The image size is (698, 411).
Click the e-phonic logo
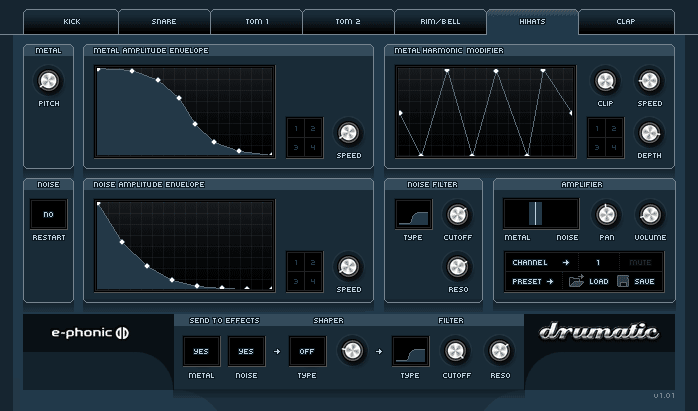pos(90,333)
